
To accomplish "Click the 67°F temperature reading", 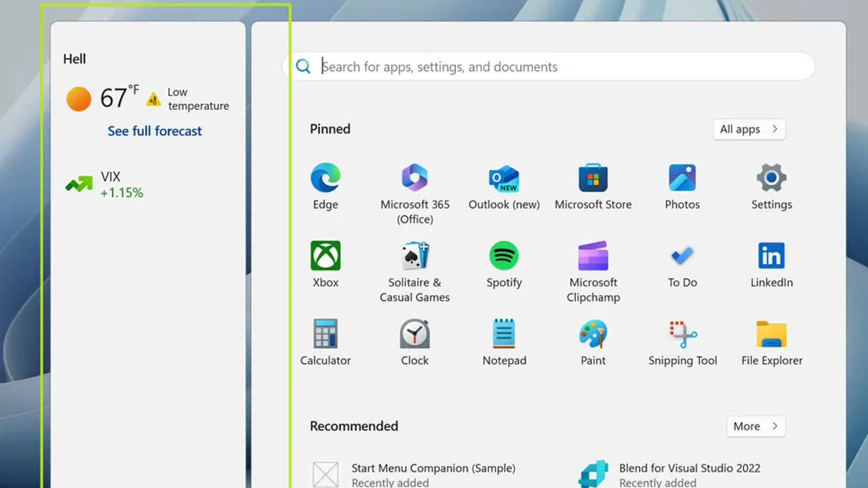I will (119, 98).
